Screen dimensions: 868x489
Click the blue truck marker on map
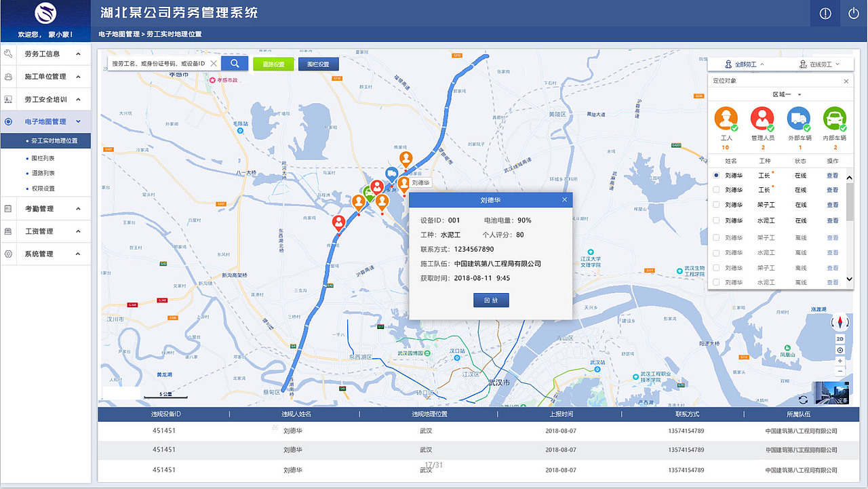pos(391,176)
